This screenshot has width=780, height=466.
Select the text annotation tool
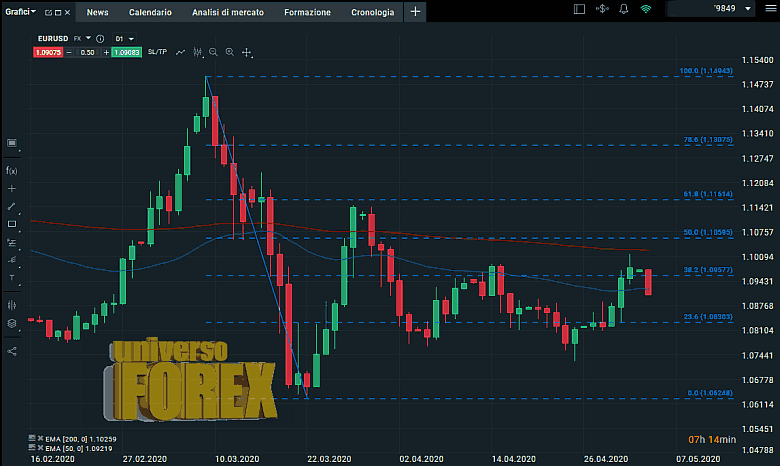pyautogui.click(x=12, y=278)
